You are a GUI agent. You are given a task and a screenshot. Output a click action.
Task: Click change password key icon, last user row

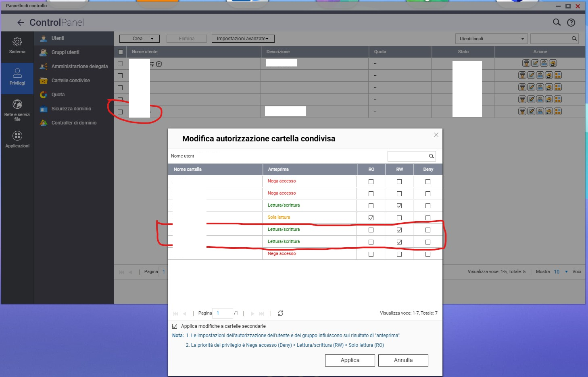click(x=522, y=112)
